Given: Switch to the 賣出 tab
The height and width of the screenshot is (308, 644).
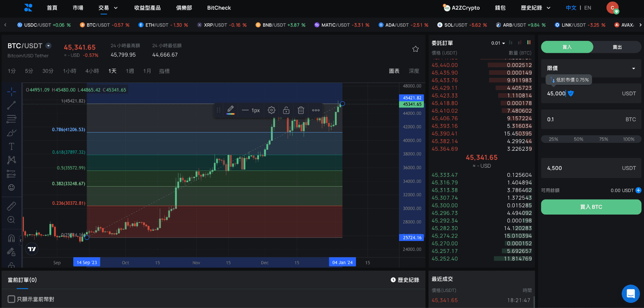Looking at the screenshot, I should 617,47.
